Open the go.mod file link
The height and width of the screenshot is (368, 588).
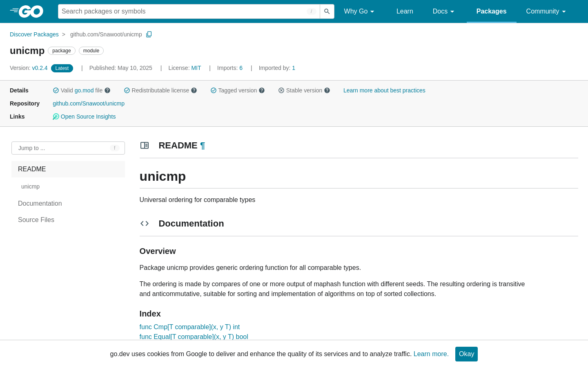tap(84, 90)
